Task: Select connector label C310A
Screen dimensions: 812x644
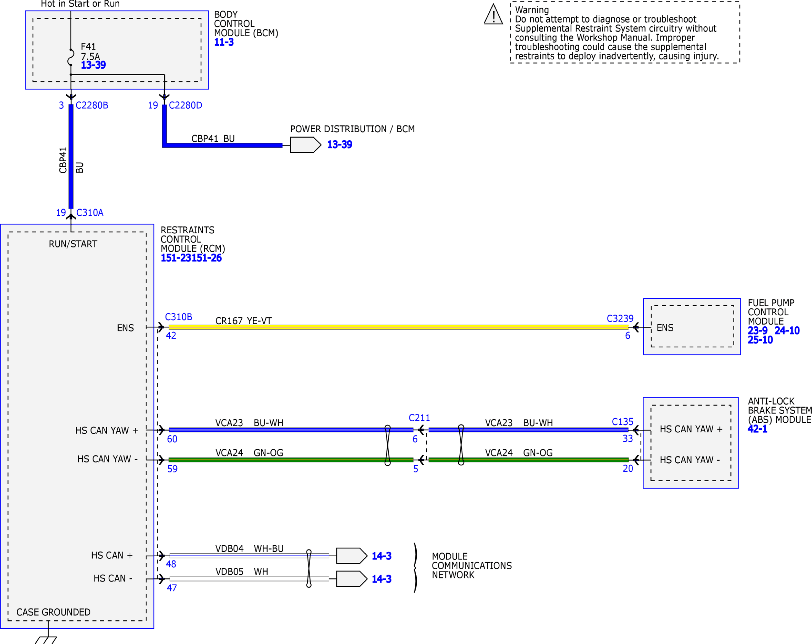Action: (90, 213)
